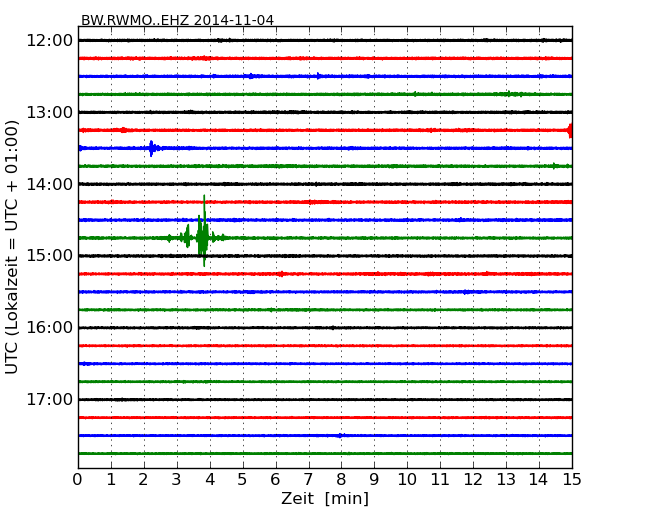Screen dimensions: 650x520
Task: Click the 15 minute tick label
Action: click(x=572, y=480)
